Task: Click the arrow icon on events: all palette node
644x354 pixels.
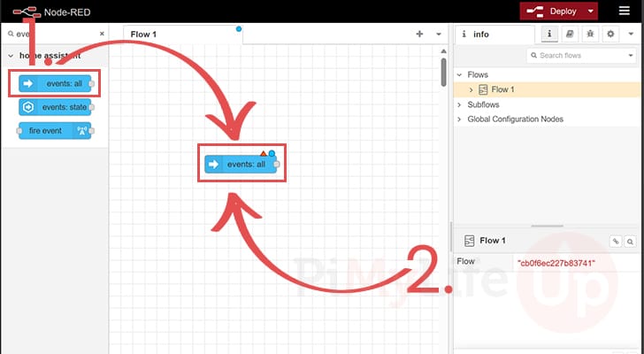Action: [x=27, y=84]
